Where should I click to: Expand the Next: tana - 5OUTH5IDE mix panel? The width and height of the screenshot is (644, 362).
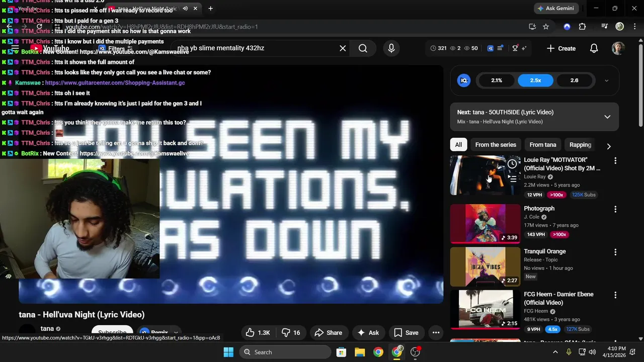607,117
